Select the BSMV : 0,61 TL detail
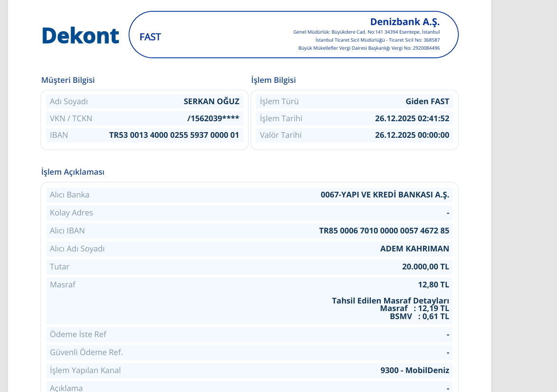The image size is (557, 392). 420,316
